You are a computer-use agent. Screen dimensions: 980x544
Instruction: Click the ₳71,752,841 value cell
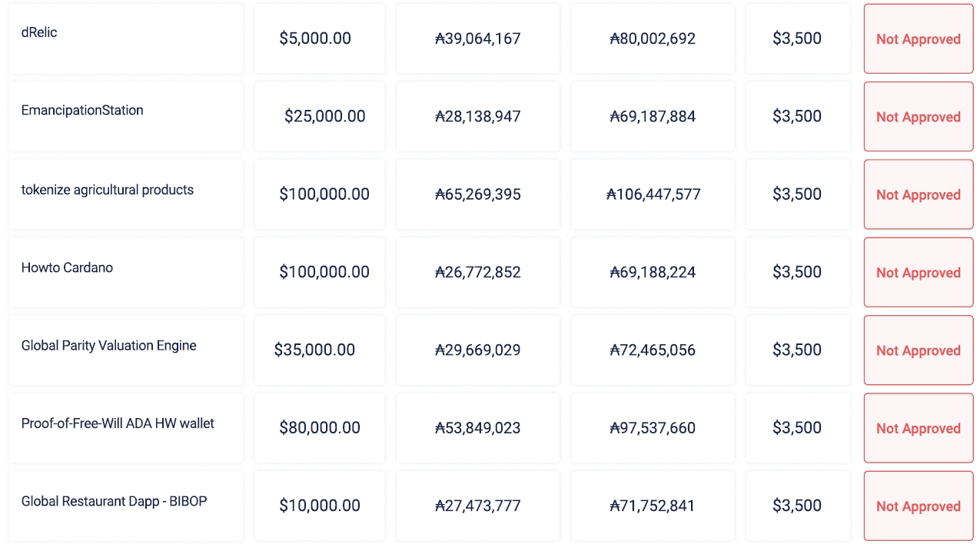click(x=652, y=506)
